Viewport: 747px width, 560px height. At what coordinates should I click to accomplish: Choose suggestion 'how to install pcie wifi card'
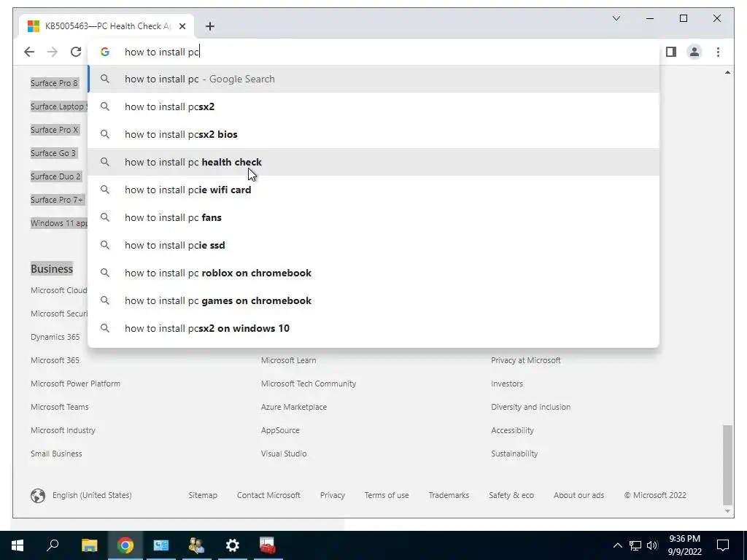(x=374, y=190)
